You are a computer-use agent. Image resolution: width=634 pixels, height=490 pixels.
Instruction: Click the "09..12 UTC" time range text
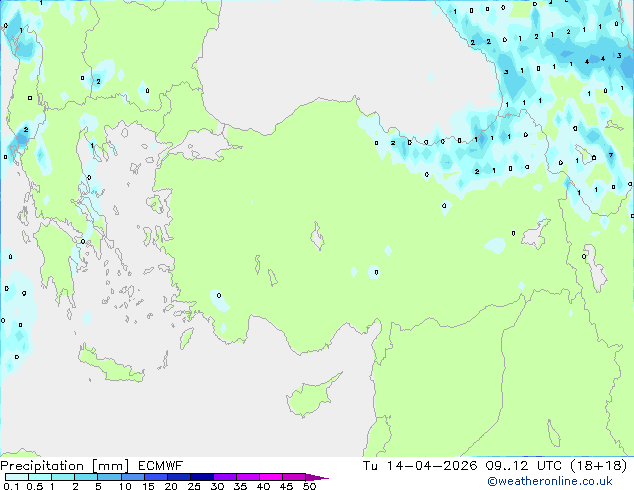(x=524, y=466)
